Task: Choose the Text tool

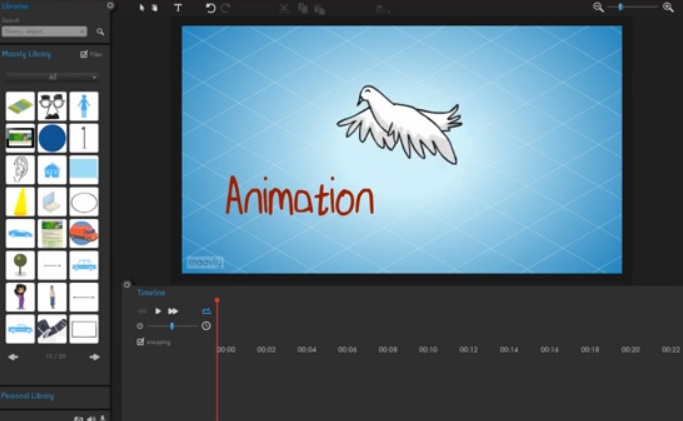Action: click(x=178, y=7)
